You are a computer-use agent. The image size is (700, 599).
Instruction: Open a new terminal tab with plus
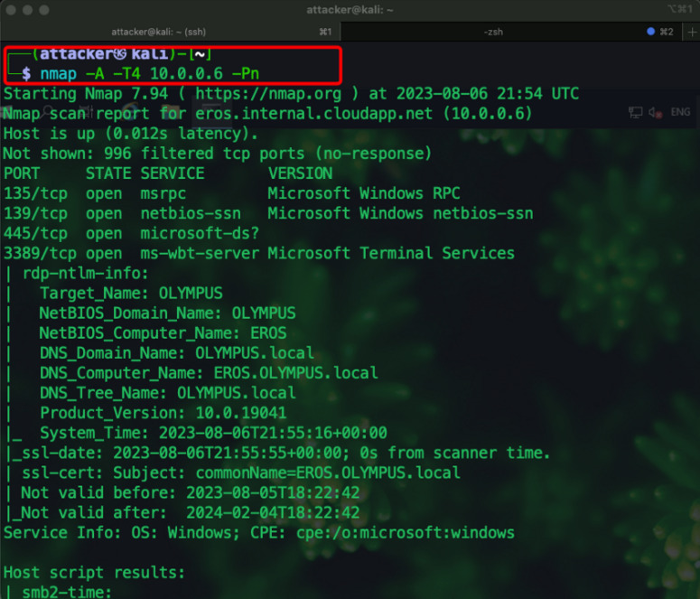[689, 32]
